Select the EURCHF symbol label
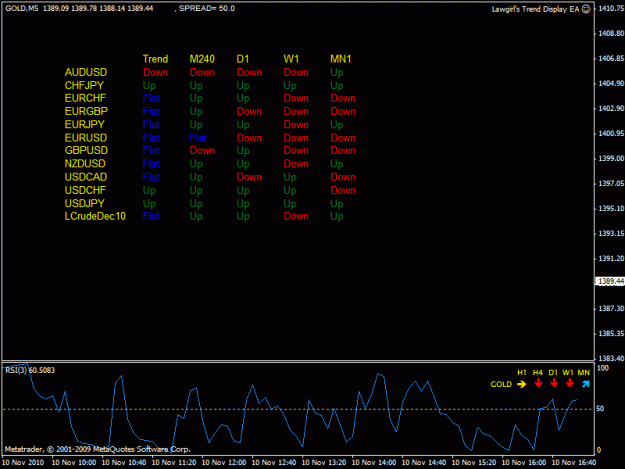The width and height of the screenshot is (625, 469). pos(85,98)
